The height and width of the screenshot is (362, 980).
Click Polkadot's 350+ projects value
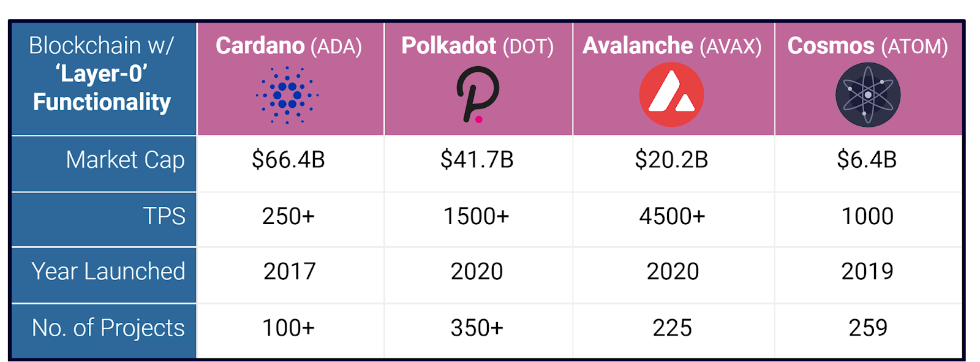pyautogui.click(x=477, y=328)
